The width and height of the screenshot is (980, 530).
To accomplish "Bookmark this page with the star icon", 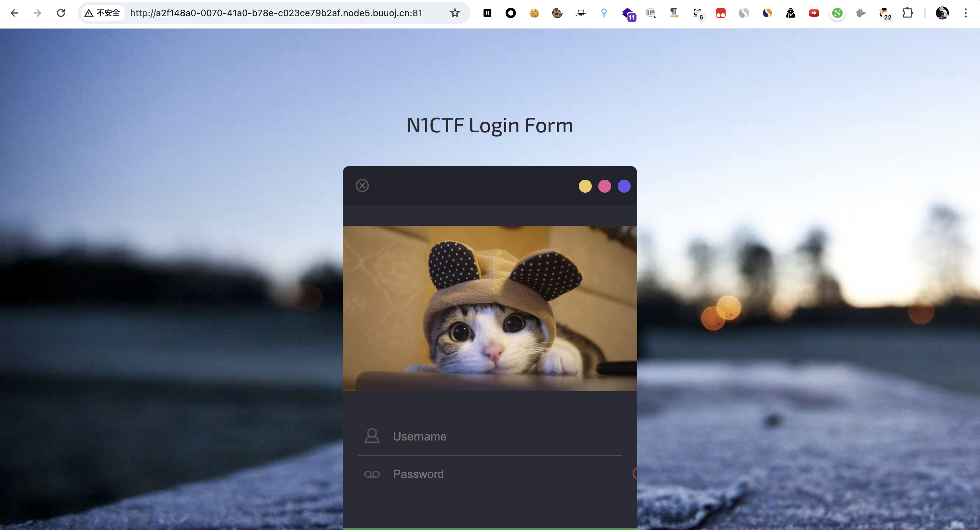I will [455, 13].
